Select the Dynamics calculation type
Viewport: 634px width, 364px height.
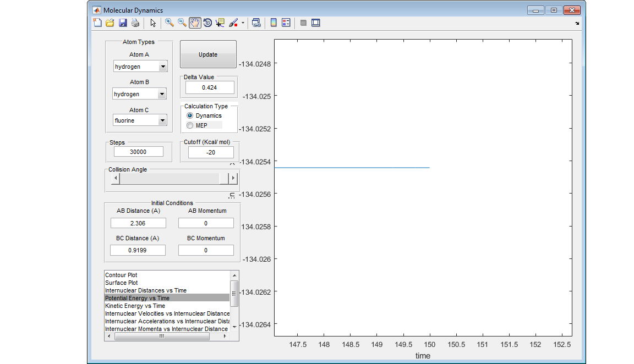[x=190, y=116]
